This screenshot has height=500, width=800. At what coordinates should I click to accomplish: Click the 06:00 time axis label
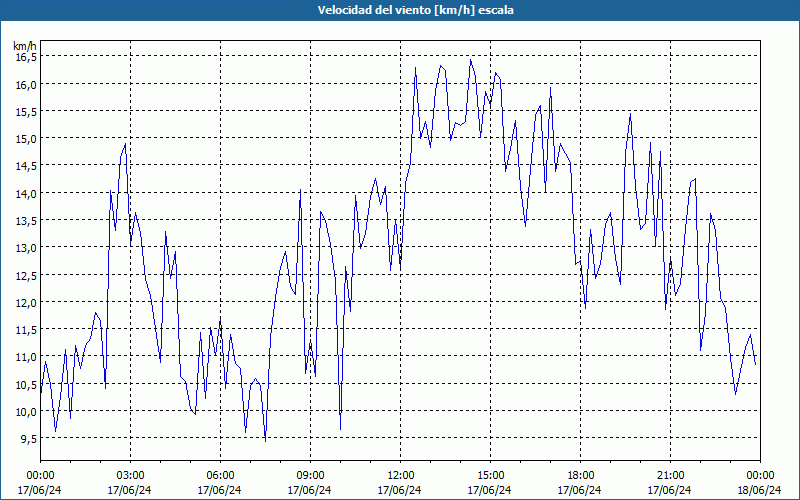tap(220, 476)
